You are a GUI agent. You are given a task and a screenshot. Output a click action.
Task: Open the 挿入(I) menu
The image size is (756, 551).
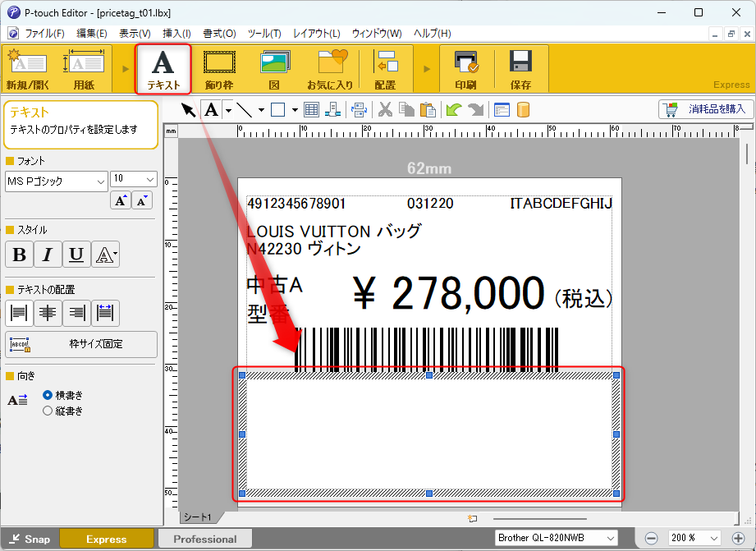point(177,34)
